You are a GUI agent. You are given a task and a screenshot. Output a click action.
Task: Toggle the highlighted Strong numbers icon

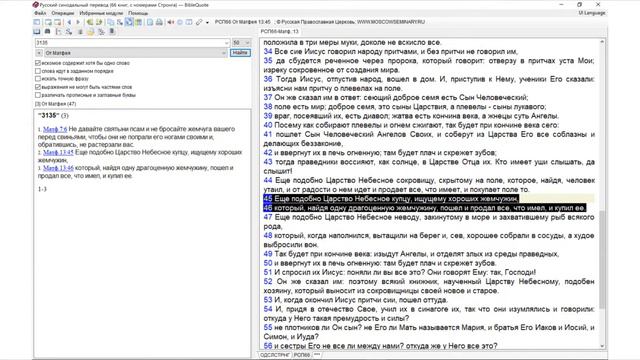(x=129, y=22)
